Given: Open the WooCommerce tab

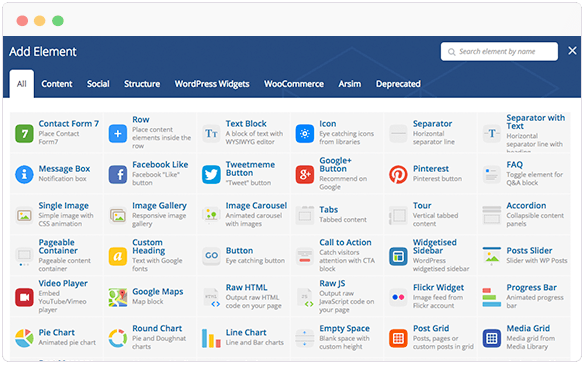Looking at the screenshot, I should [x=294, y=84].
